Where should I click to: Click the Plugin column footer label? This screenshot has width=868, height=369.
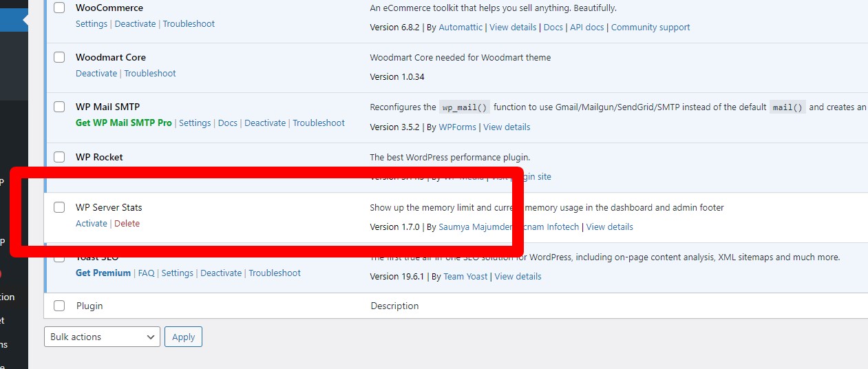[89, 306]
